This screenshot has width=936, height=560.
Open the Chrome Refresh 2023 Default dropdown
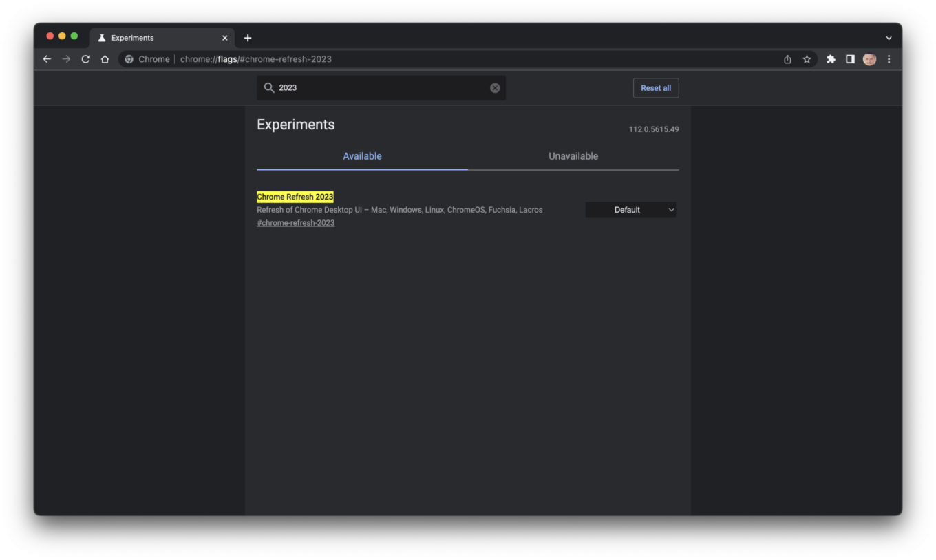tap(630, 210)
